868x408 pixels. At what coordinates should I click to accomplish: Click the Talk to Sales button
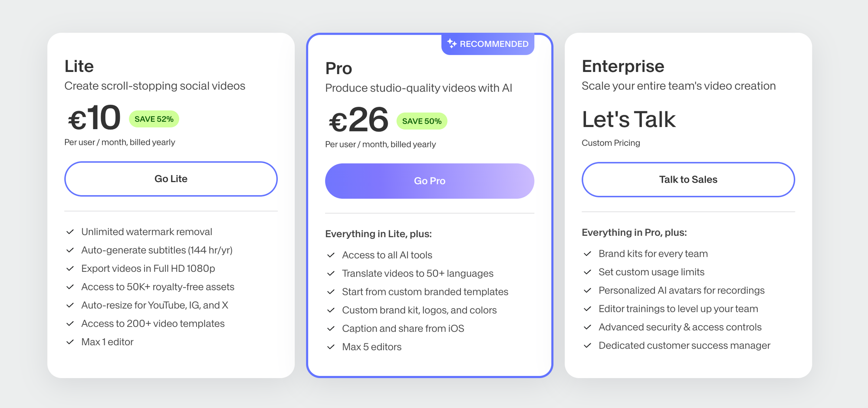click(x=688, y=180)
